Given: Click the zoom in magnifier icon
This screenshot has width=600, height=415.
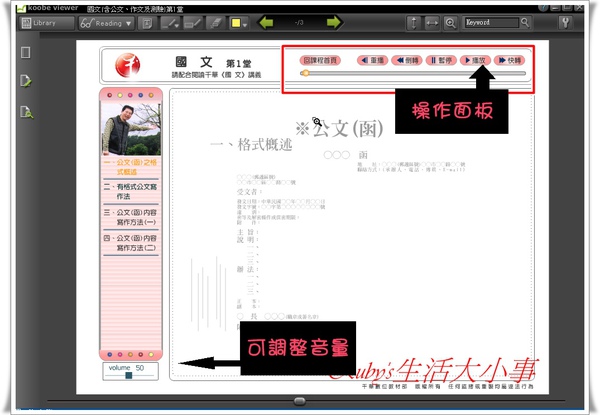Looking at the screenshot, I should coord(450,23).
